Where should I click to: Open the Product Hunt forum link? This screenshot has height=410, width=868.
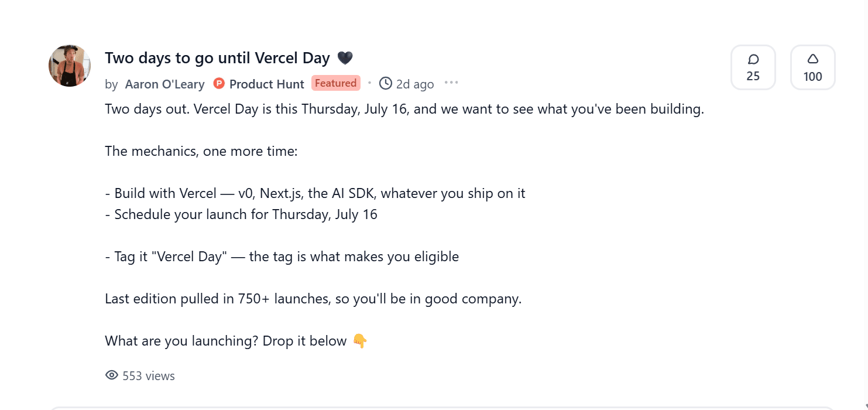tap(267, 84)
